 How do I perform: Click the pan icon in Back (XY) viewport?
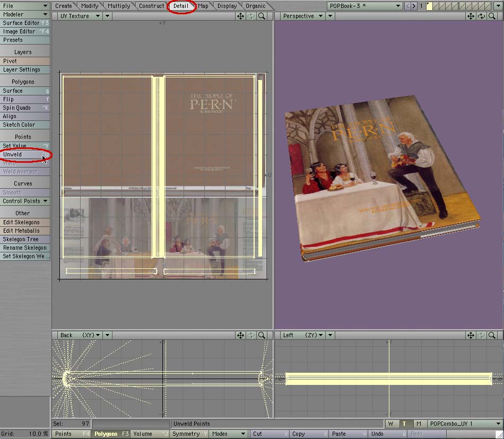tap(240, 335)
